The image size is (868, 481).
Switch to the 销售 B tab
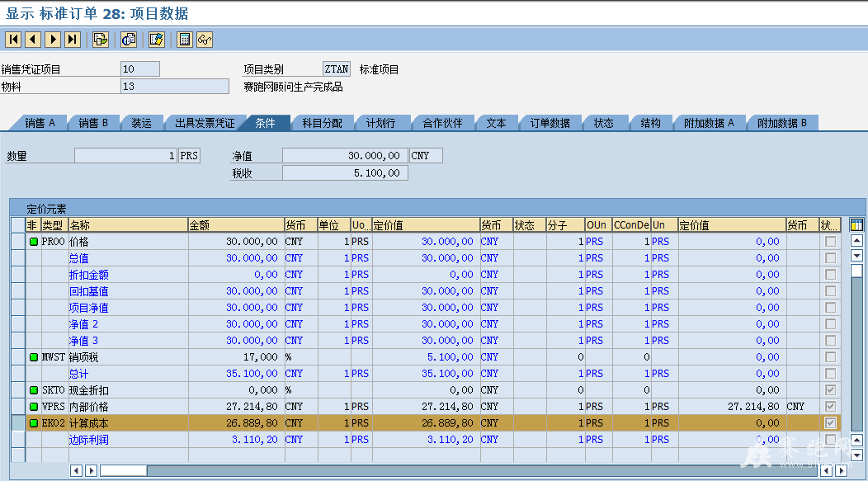pos(93,123)
